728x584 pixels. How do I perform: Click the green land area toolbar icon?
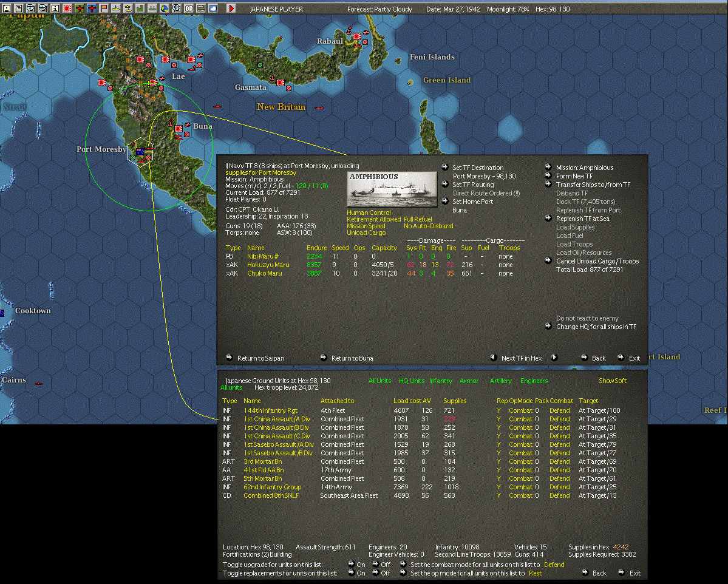(x=140, y=8)
